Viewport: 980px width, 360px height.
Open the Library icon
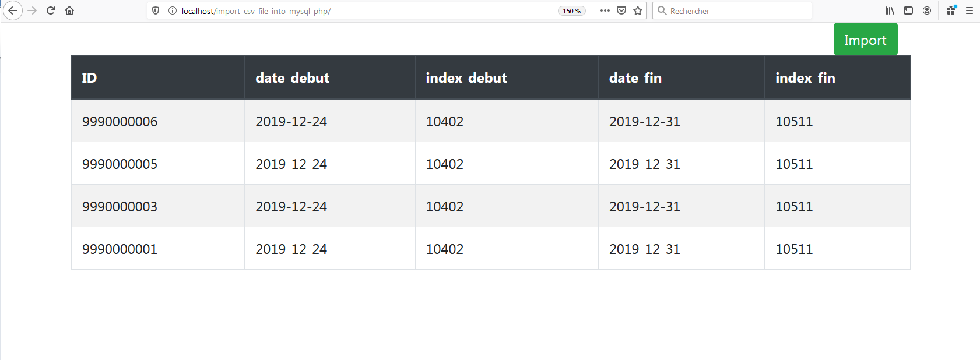click(890, 10)
